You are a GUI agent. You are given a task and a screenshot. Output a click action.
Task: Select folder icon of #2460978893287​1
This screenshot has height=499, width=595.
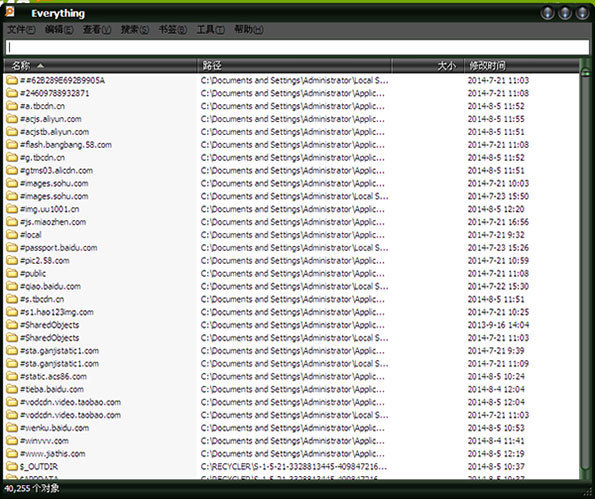[x=12, y=93]
